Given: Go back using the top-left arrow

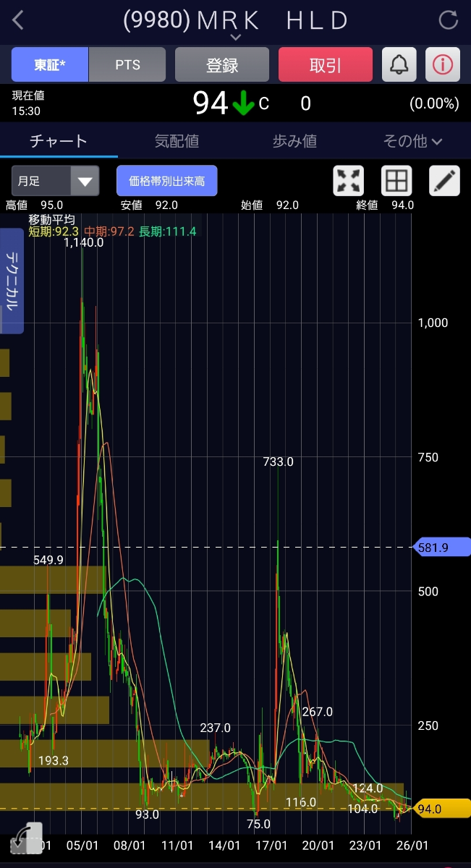Looking at the screenshot, I should coord(19,20).
